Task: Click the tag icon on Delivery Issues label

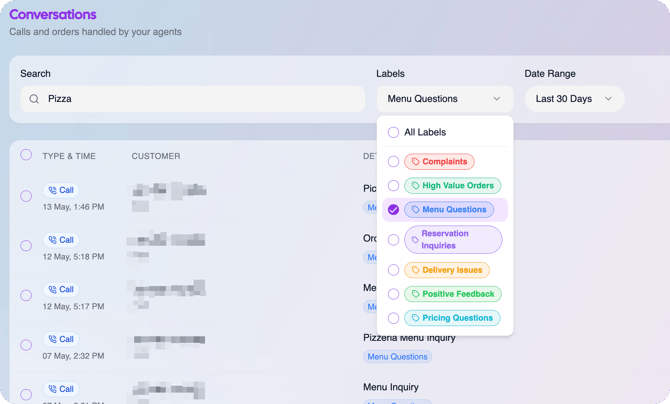Action: click(415, 270)
